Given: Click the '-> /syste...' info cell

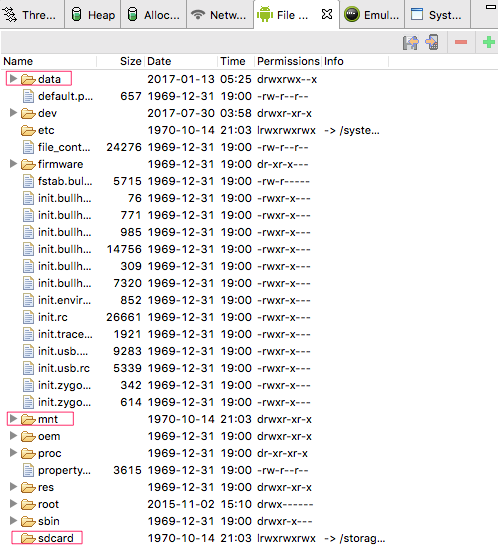Looking at the screenshot, I should click(352, 130).
